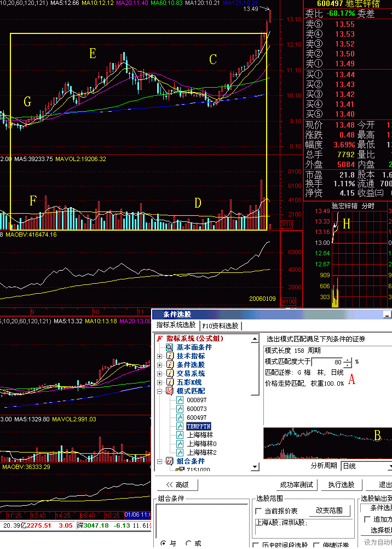Select the 与 radio button
Screen dimensions: 392x549
click(163, 543)
